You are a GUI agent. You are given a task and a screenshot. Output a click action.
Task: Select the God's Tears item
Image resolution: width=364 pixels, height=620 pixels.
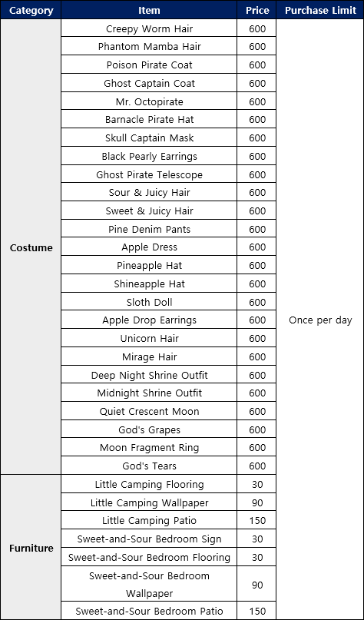pyautogui.click(x=149, y=466)
